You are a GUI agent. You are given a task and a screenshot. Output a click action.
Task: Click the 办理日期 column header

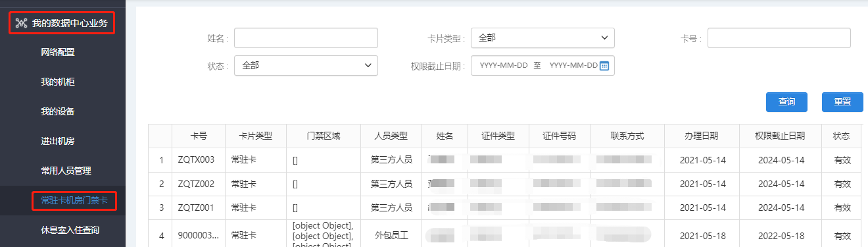(x=702, y=136)
